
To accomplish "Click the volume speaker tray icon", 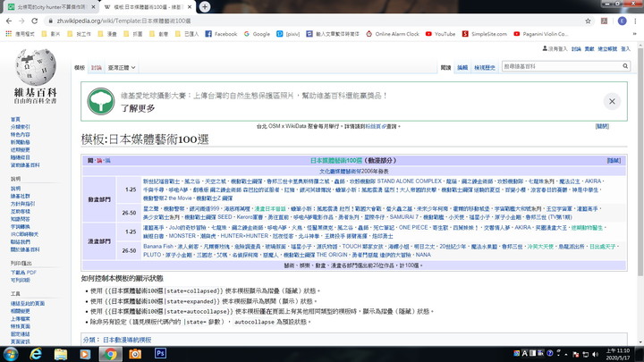I will point(595,354).
